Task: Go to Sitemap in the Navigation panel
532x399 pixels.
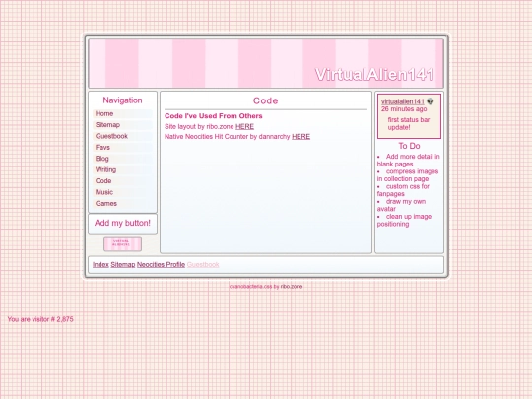Action: pyautogui.click(x=122, y=125)
